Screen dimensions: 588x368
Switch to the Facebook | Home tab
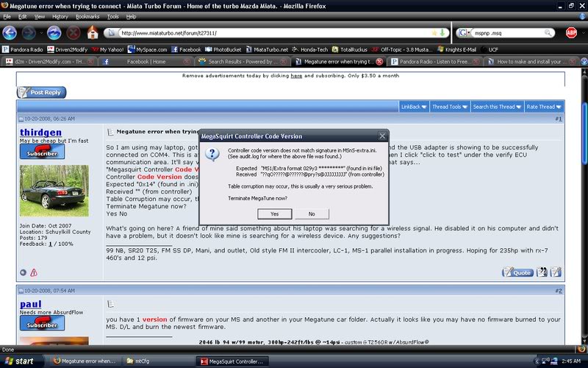146,62
